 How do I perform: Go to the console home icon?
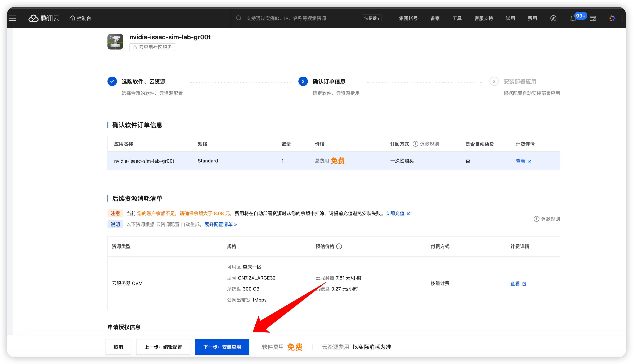click(x=72, y=18)
